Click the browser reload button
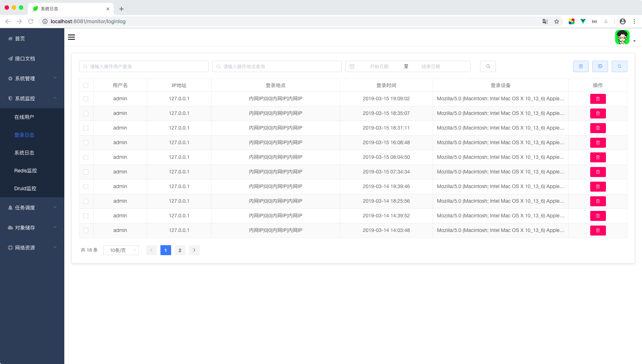Screen dimensions: 642x364 pos(31,21)
